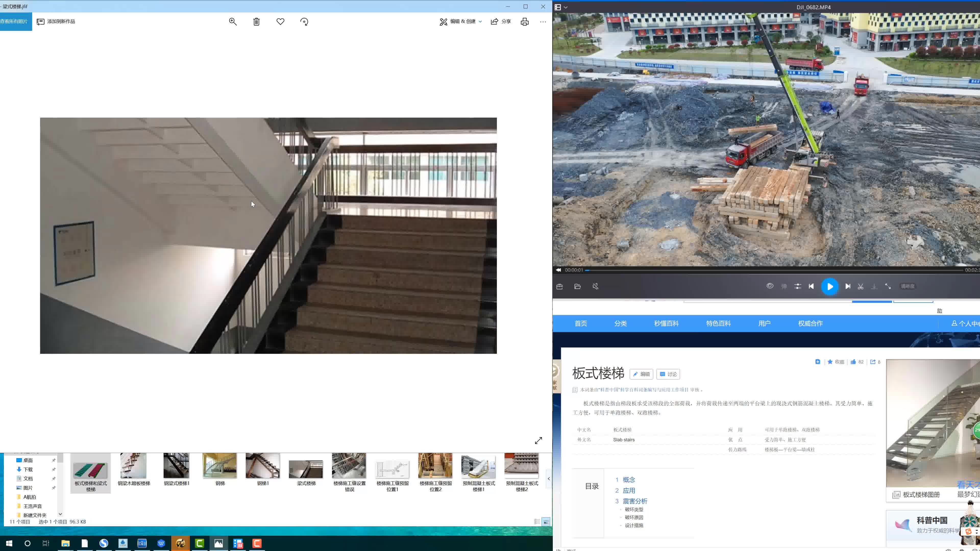Click 编辑 button next to 板式楼梯 title
Viewport: 980px width, 551px height.
click(x=641, y=374)
